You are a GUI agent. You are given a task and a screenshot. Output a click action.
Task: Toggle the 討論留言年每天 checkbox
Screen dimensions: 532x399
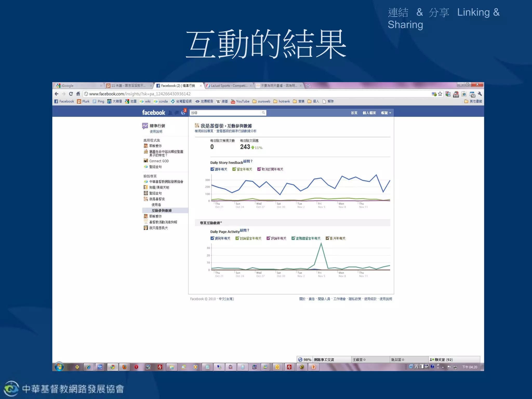(x=237, y=238)
